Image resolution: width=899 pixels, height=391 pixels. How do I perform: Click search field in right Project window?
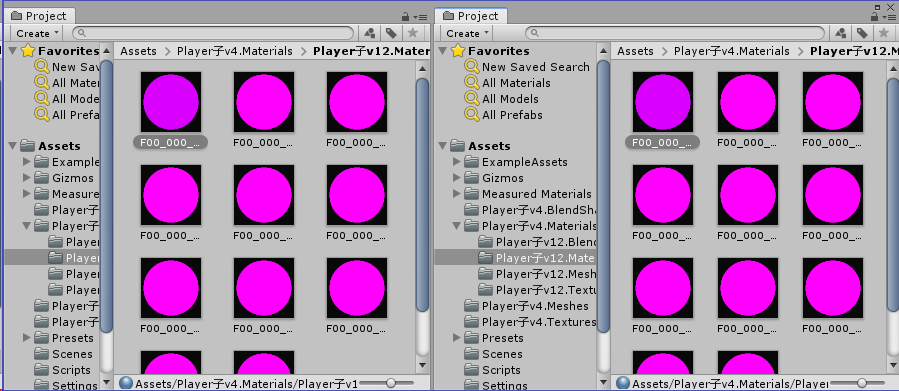[675, 33]
